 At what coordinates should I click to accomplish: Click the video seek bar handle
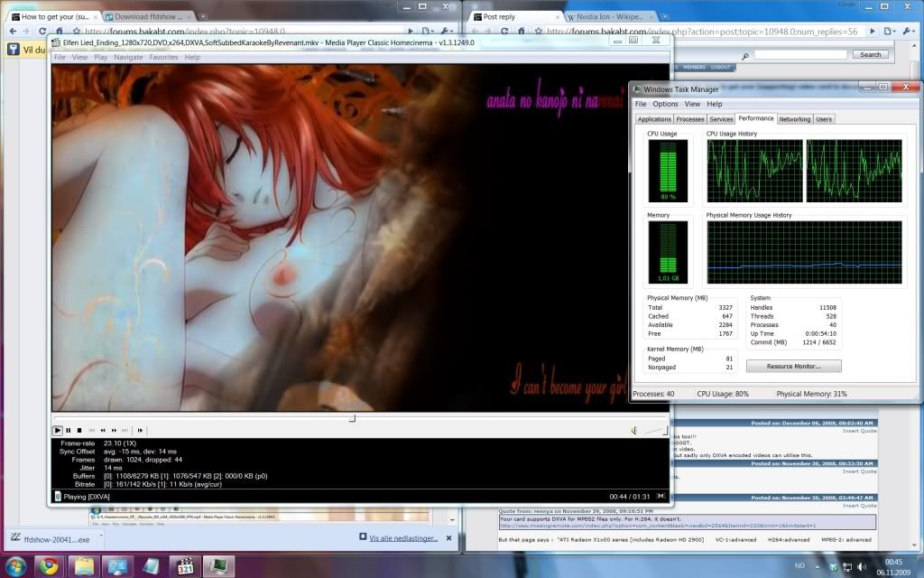coord(352,418)
